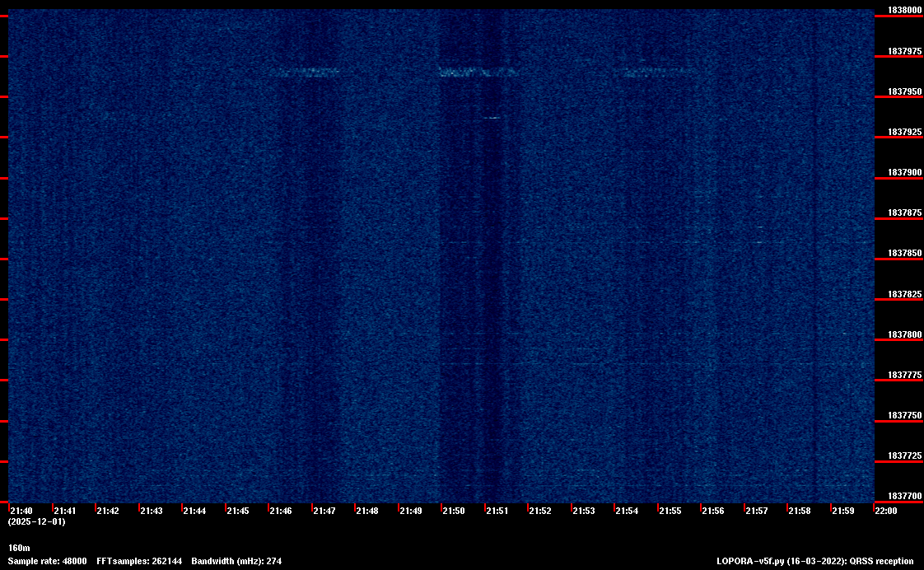Click the 21:45 time label
Image resolution: width=924 pixels, height=570 pixels.
tap(238, 511)
